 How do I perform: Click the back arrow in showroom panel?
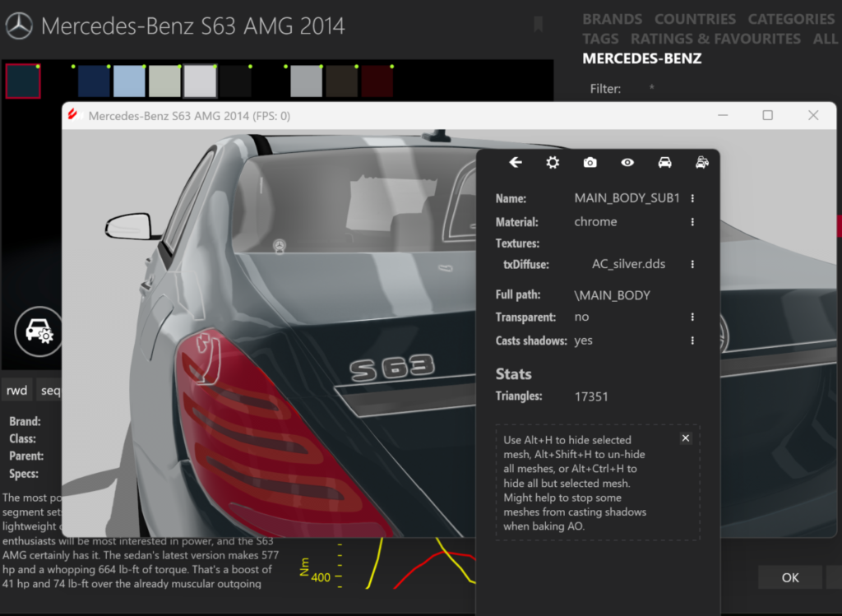click(x=516, y=162)
